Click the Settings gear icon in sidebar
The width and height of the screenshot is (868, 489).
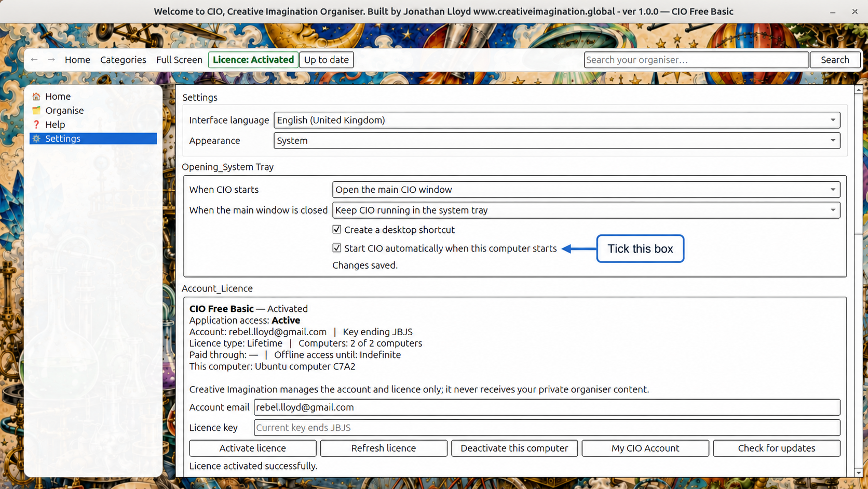36,139
